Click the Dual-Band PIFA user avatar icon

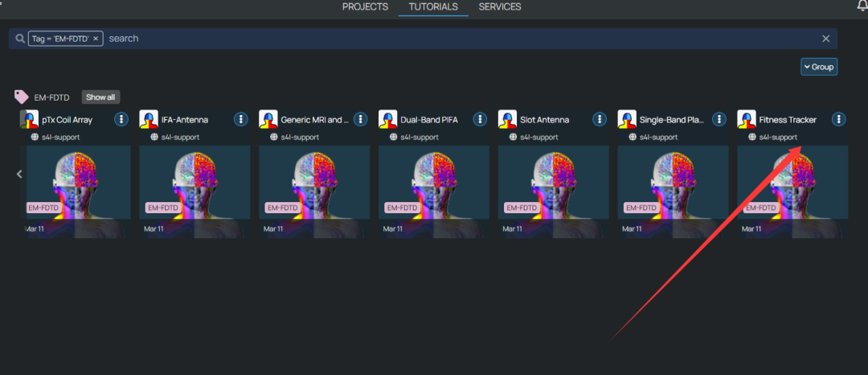[387, 119]
